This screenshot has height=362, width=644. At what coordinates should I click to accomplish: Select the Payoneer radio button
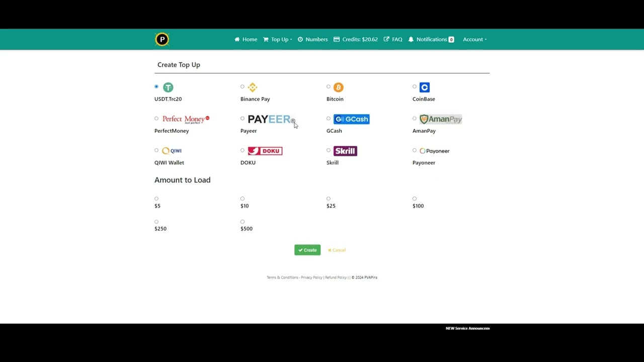tap(415, 150)
